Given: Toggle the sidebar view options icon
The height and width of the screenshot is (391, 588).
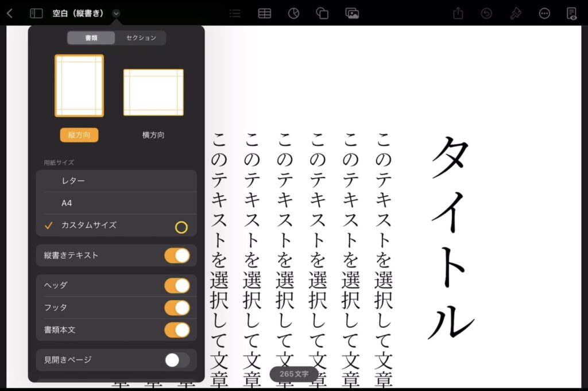Looking at the screenshot, I should click(36, 14).
